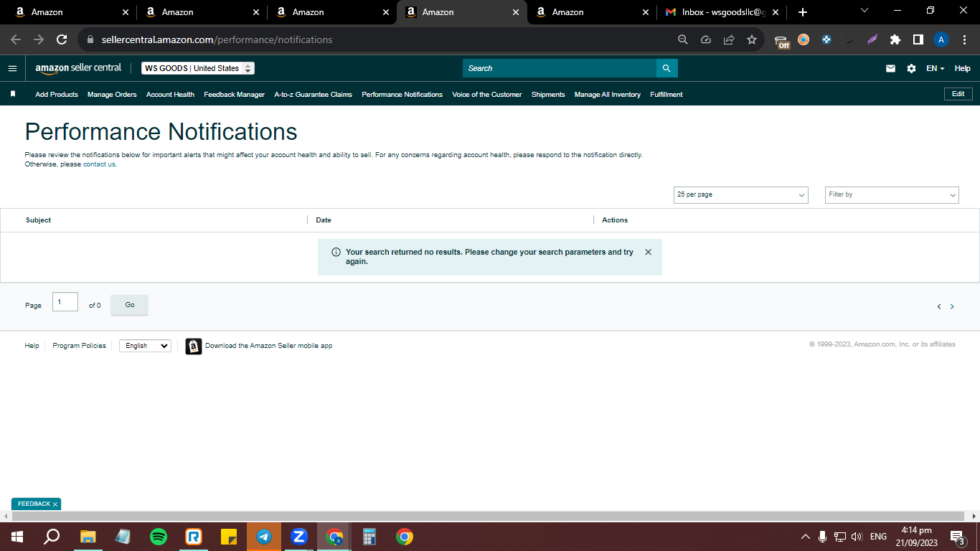This screenshot has height=551, width=980.
Task: Open Zoom from the taskbar
Action: [x=299, y=537]
